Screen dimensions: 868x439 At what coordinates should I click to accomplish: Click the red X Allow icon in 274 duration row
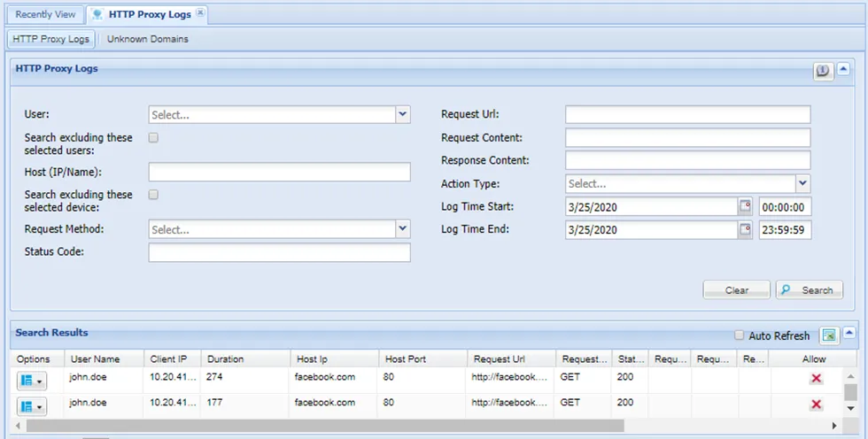[816, 379]
